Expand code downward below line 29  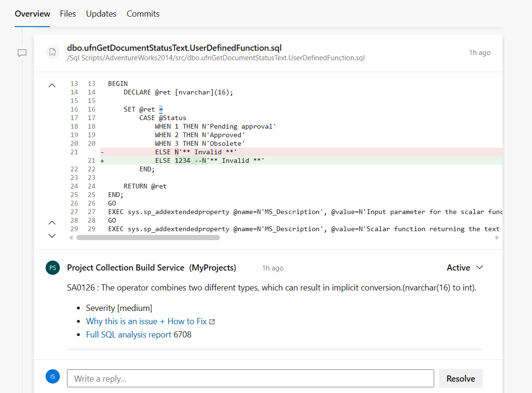coord(52,236)
